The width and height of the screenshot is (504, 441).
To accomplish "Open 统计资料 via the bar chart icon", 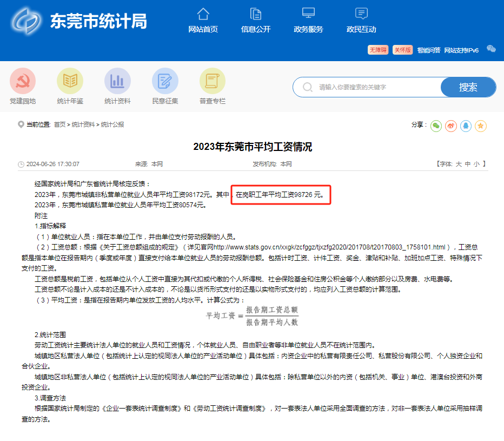I will pos(117,80).
